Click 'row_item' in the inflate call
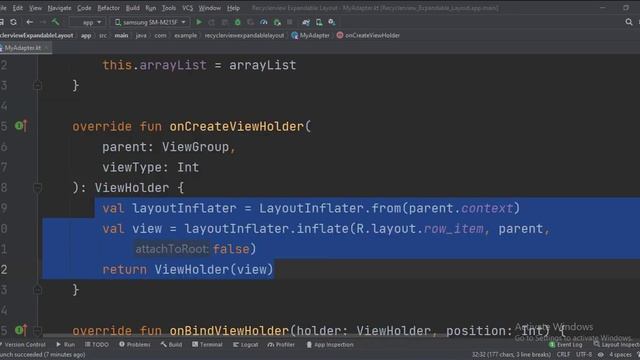This screenshot has width=640, height=360. (453, 229)
